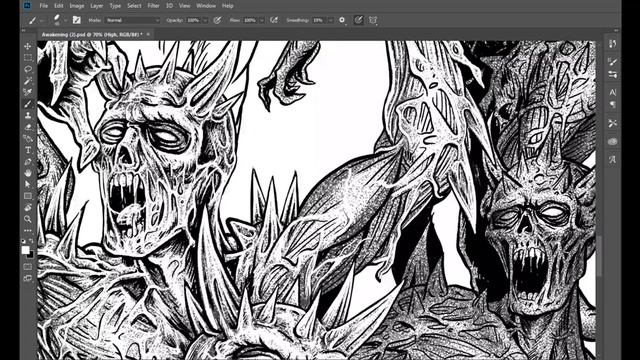Open the brush tip preset picker

[x=56, y=20]
